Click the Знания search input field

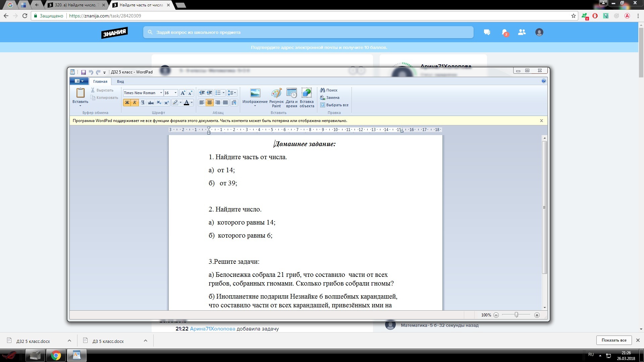point(308,33)
